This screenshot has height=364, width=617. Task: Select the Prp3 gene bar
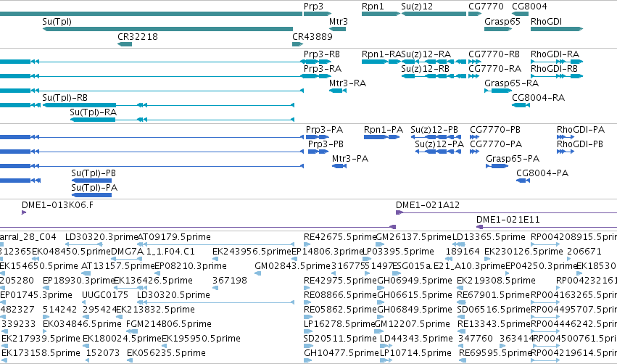(x=317, y=14)
